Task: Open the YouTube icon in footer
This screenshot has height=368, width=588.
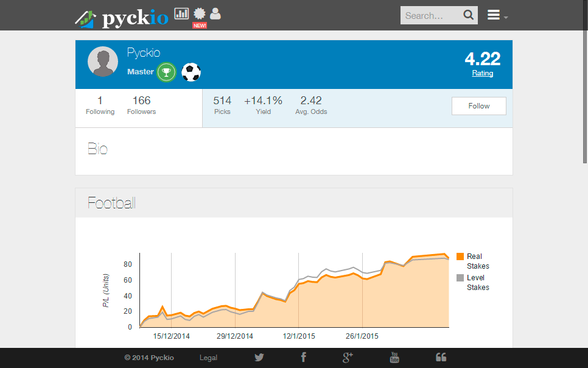Action: click(x=394, y=357)
